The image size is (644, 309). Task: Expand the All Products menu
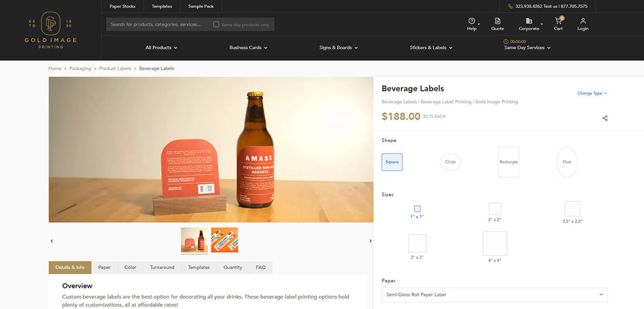coord(162,47)
